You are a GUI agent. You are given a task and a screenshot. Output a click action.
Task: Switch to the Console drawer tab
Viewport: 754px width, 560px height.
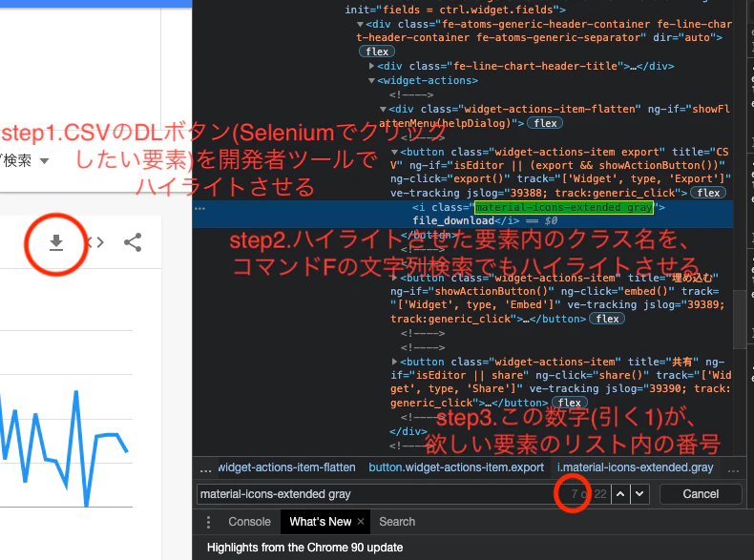pos(249,522)
